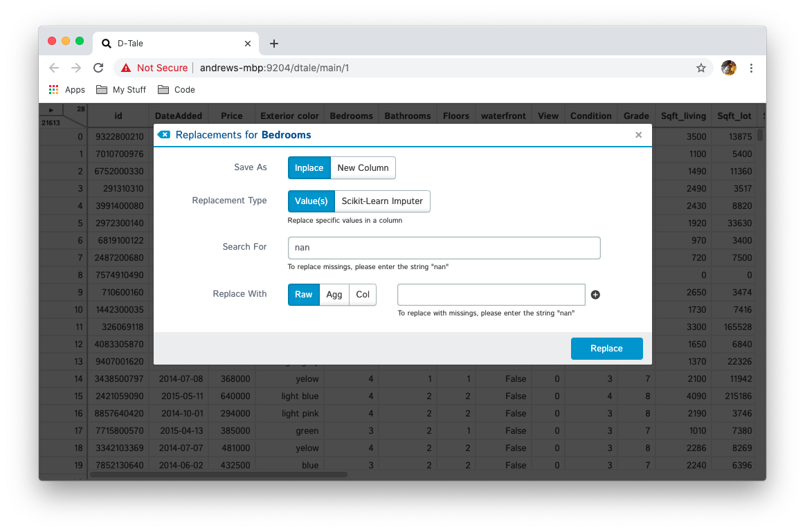805x532 pixels.
Task: Click id cell 7010700976
Action: (119, 154)
